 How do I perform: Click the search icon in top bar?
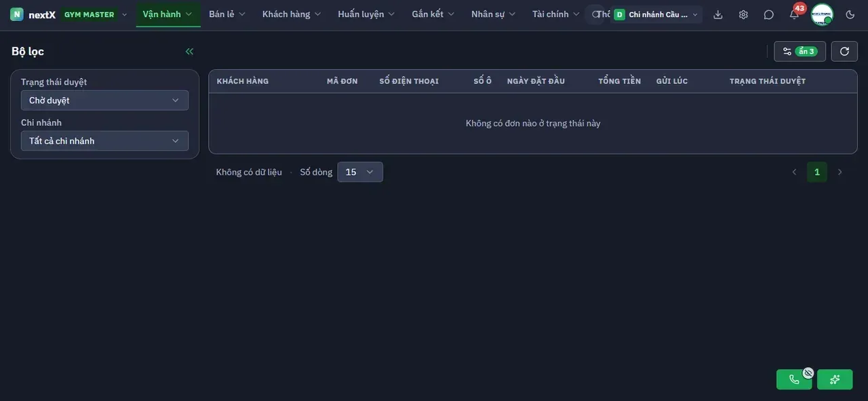pyautogui.click(x=595, y=14)
